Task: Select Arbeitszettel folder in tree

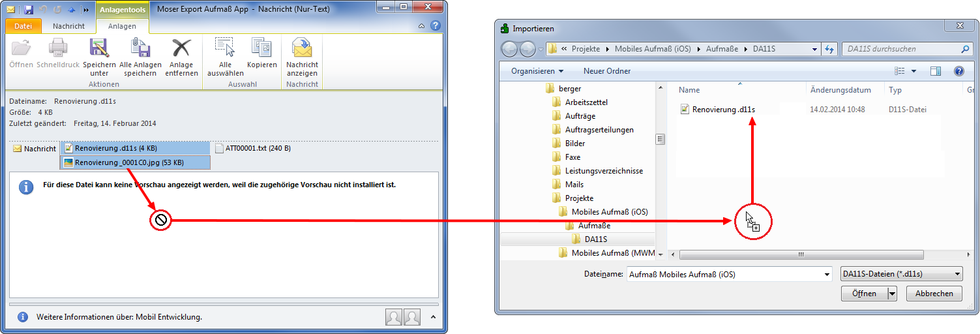Action: pos(580,102)
